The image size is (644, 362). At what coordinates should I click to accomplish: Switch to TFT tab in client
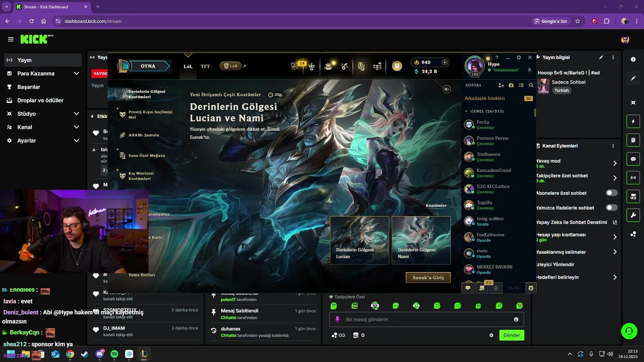tap(205, 66)
